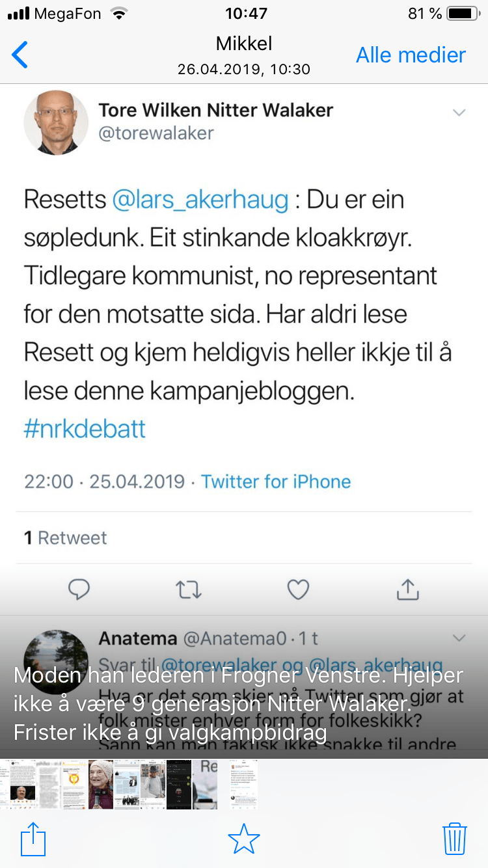Delete image with trash icon
Screen dimensions: 488x868
click(454, 839)
